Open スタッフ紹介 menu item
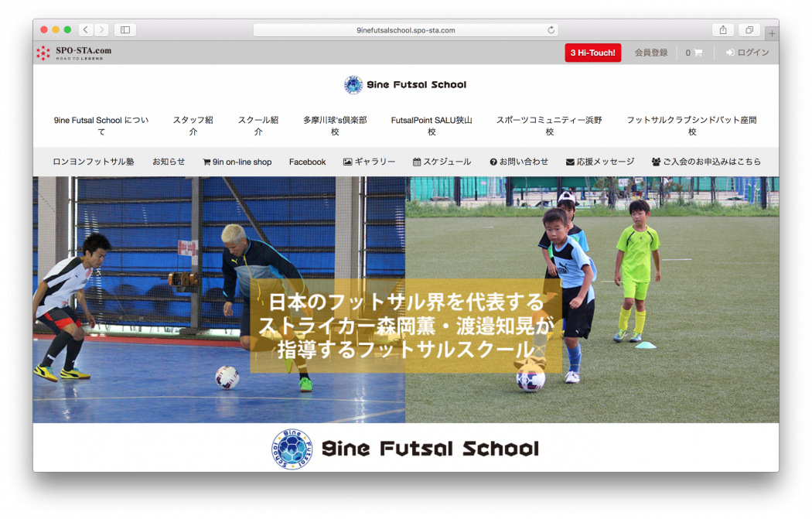The height and width of the screenshot is (519, 812). coord(193,126)
